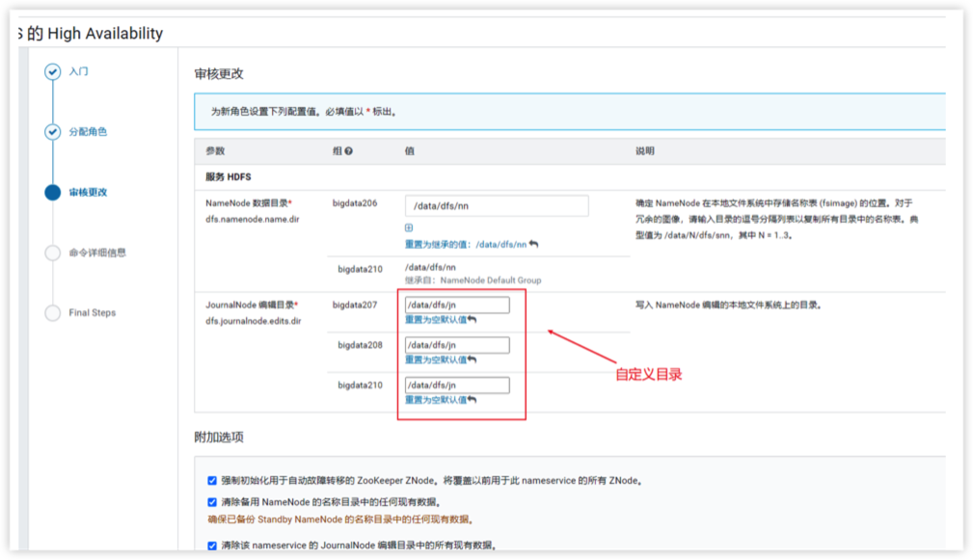Go to the 分配角色 wizard step label
The image size is (973, 560).
pyautogui.click(x=88, y=132)
